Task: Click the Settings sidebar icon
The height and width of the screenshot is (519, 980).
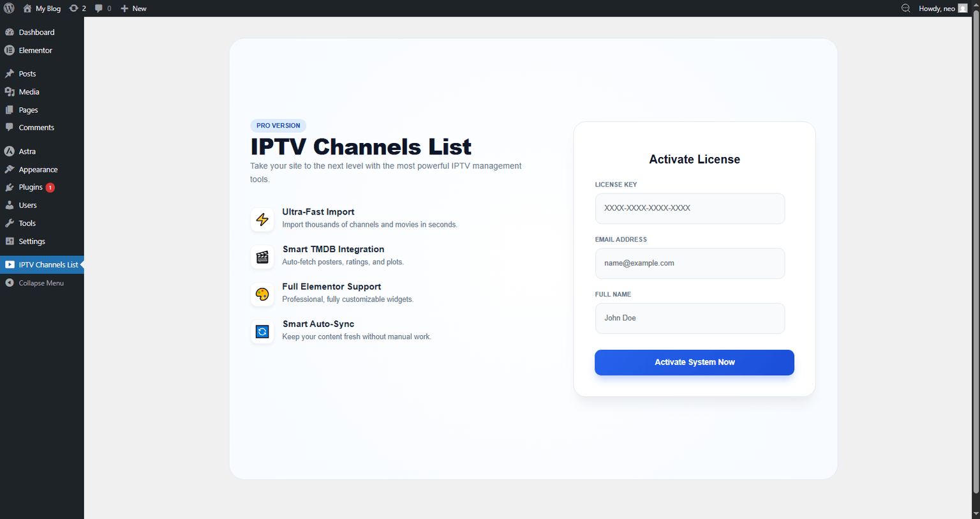Action: [10, 241]
